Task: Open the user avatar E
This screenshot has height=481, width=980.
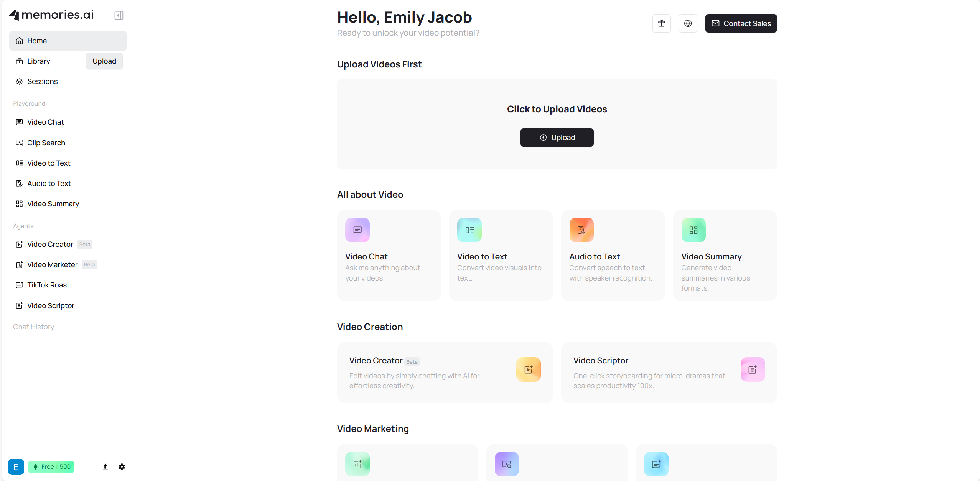Action: click(16, 466)
